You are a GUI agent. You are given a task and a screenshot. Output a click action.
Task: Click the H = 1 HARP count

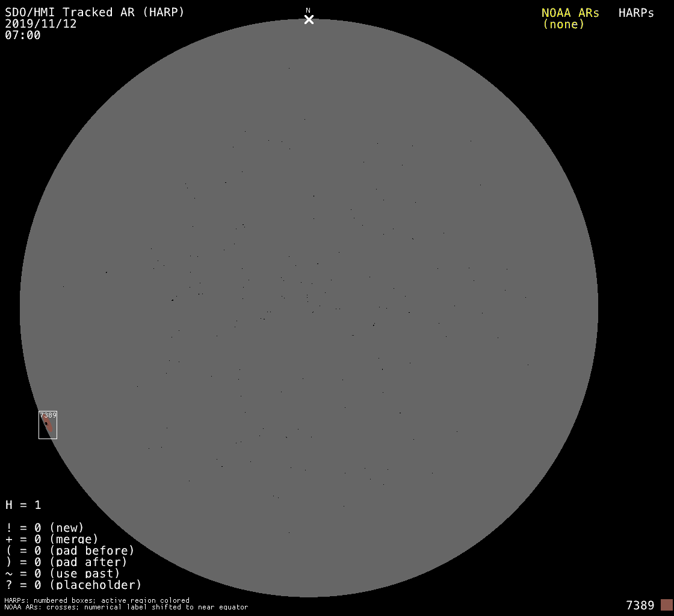pos(23,505)
